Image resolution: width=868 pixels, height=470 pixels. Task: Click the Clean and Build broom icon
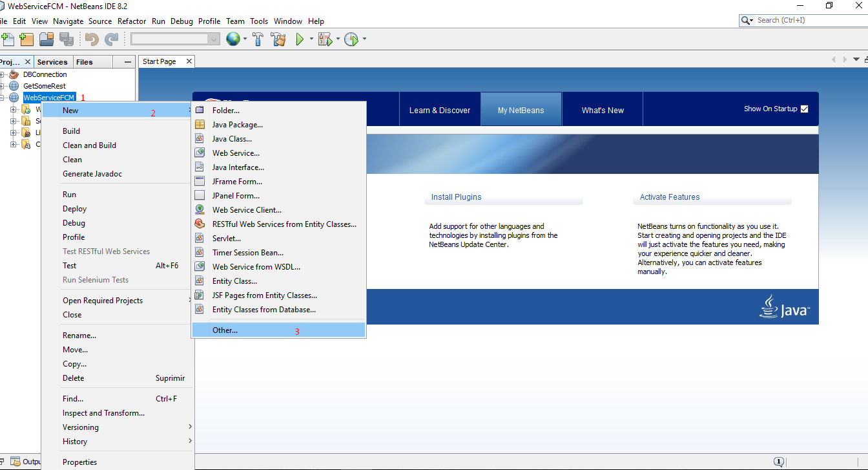tap(278, 39)
